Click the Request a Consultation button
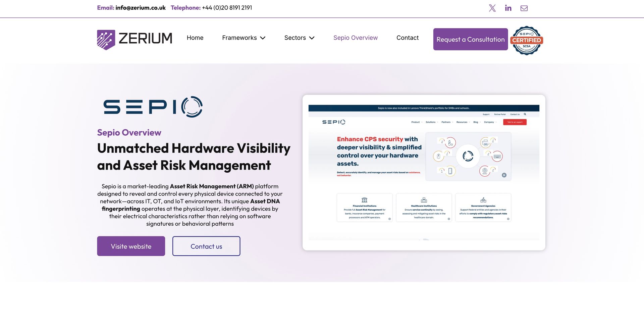Viewport: 644px width, 310px height. tap(471, 39)
